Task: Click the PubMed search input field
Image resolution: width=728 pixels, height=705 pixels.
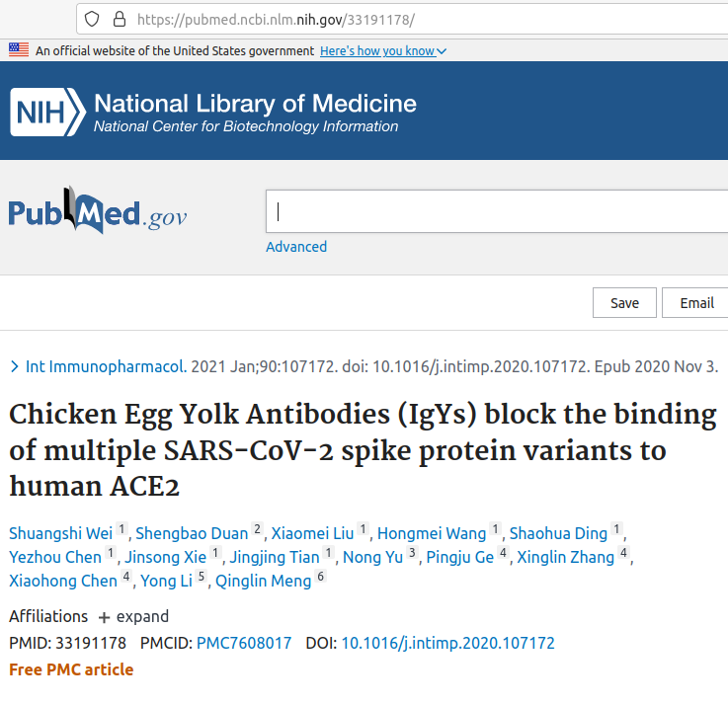Action: (x=497, y=211)
